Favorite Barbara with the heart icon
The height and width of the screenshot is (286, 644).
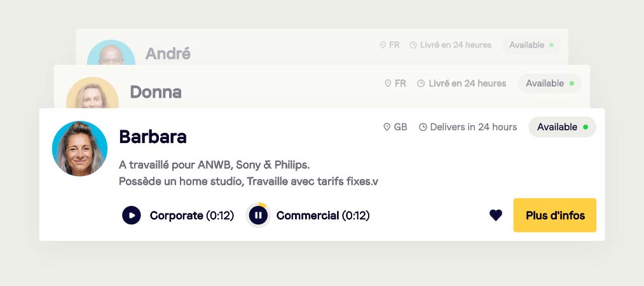click(x=496, y=215)
